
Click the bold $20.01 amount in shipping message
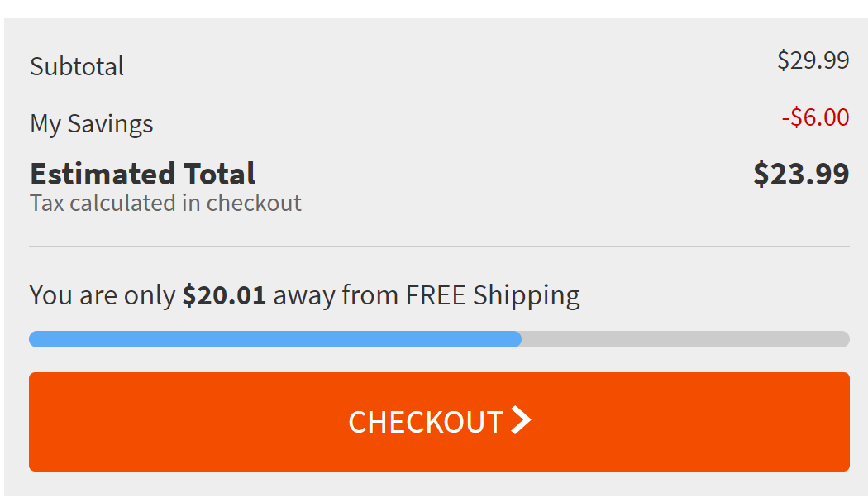pyautogui.click(x=224, y=295)
